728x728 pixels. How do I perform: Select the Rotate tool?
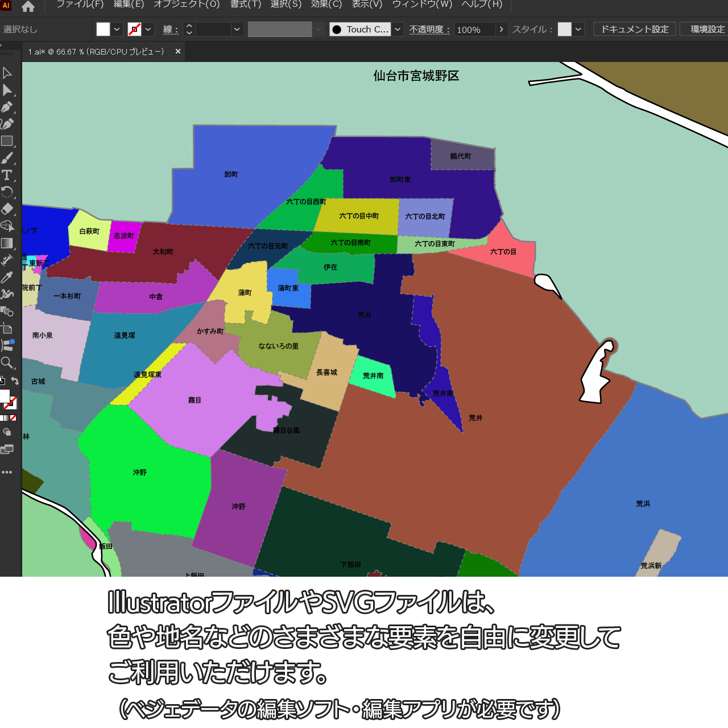click(x=7, y=192)
